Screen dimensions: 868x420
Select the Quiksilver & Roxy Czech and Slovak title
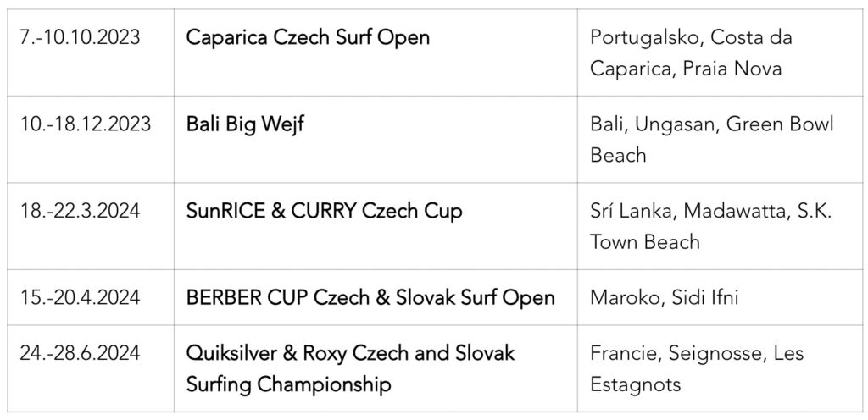click(350, 352)
